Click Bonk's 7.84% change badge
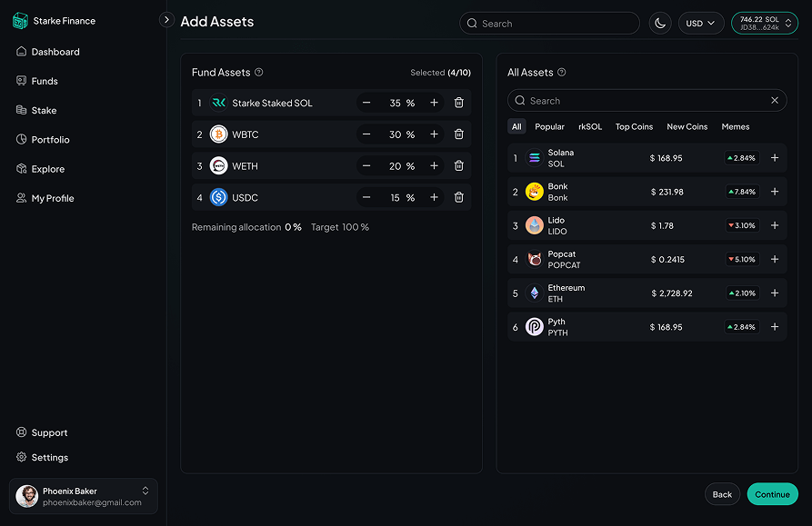The image size is (812, 526). tap(742, 192)
